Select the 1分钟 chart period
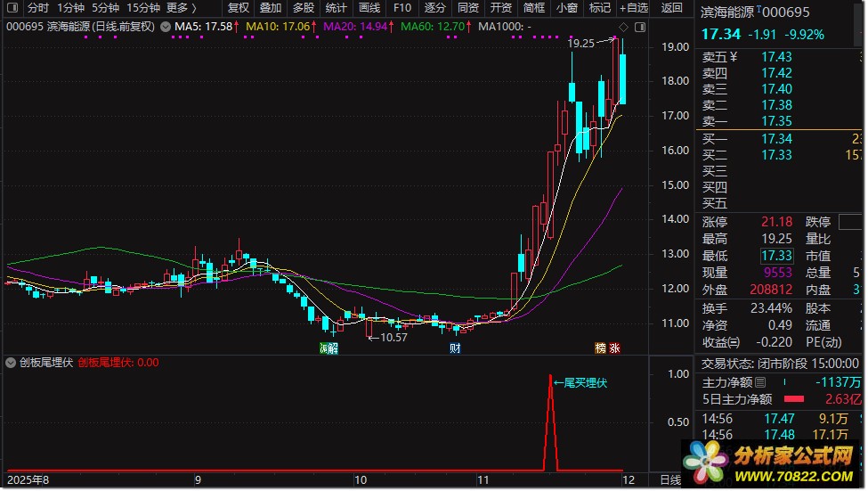 click(x=71, y=8)
